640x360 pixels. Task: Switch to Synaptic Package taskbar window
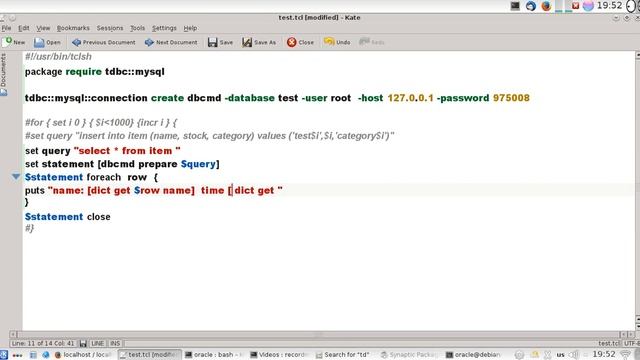(x=409, y=355)
